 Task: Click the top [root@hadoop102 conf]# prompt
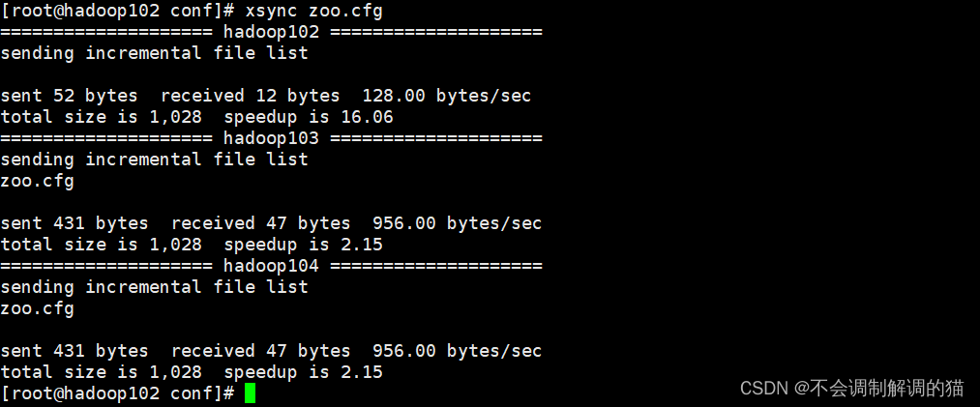[x=117, y=11]
